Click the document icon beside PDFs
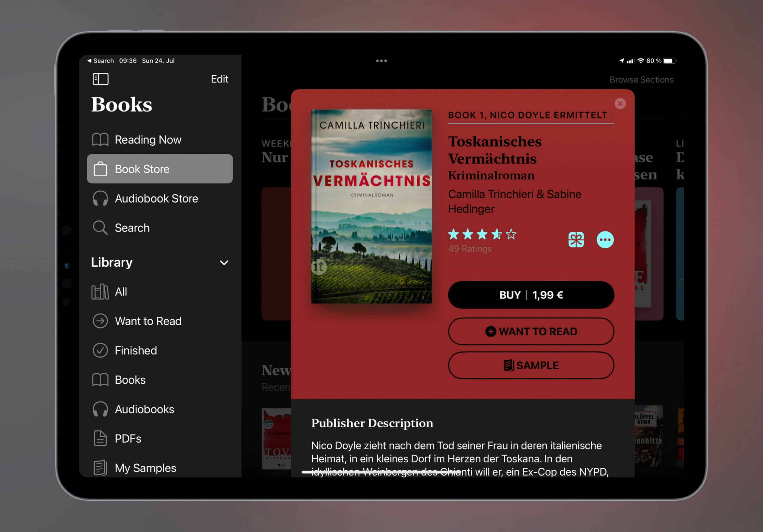The image size is (763, 532). (x=100, y=439)
